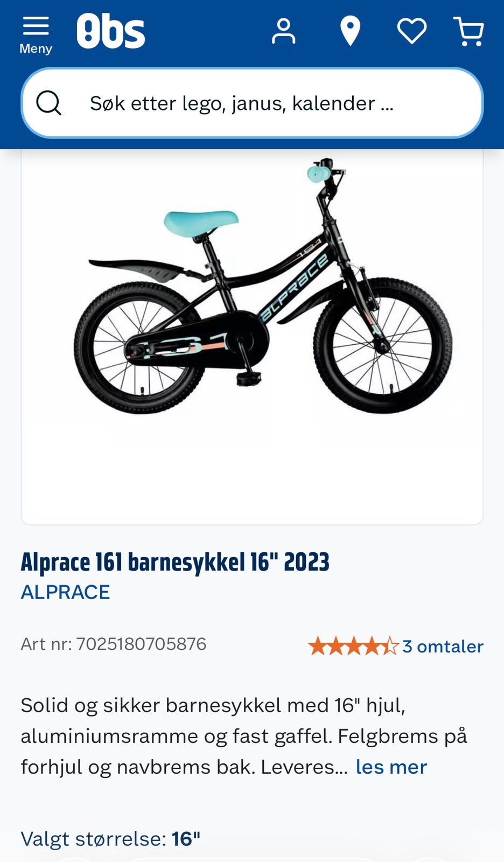
Task: Open the wishlist heart icon
Action: 412,31
